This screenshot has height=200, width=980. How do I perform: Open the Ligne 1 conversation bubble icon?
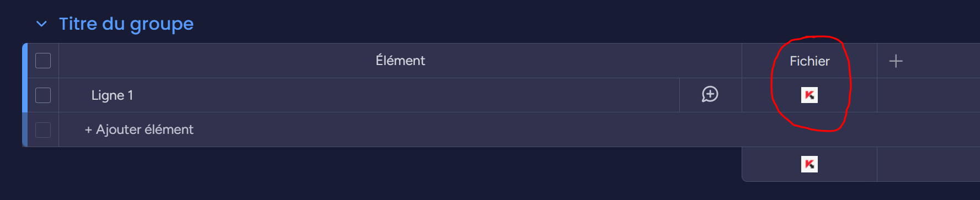point(710,95)
